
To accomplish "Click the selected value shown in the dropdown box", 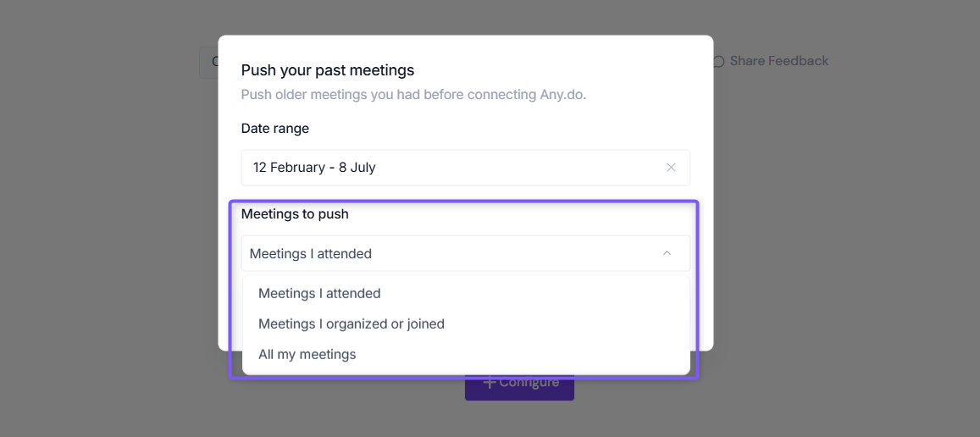I will pos(311,253).
